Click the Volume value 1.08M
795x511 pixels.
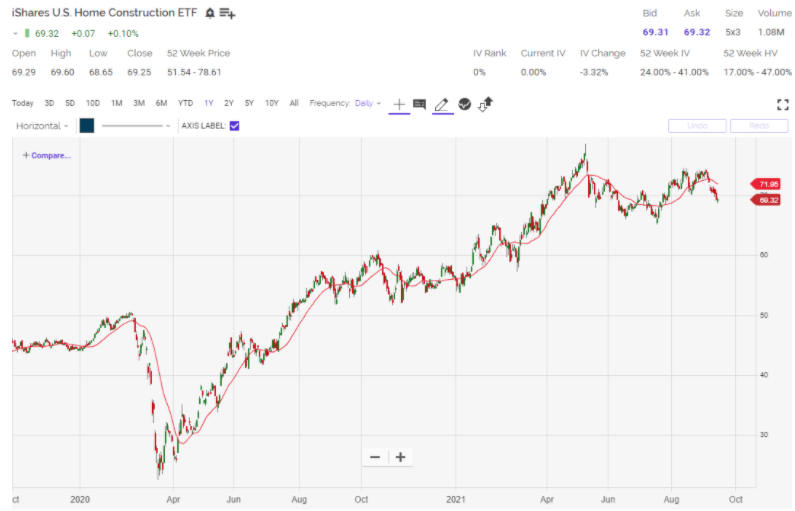[771, 32]
